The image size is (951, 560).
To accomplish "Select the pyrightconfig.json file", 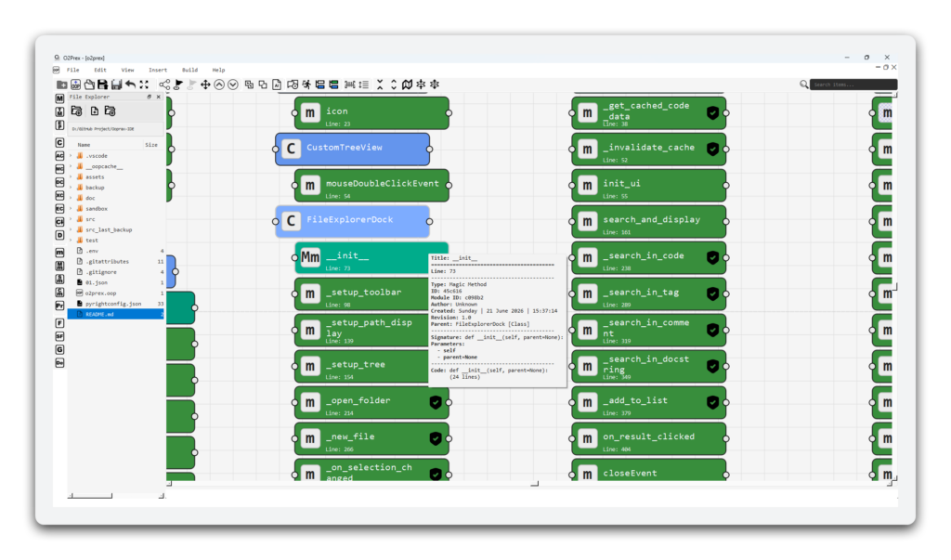I will 115,304.
